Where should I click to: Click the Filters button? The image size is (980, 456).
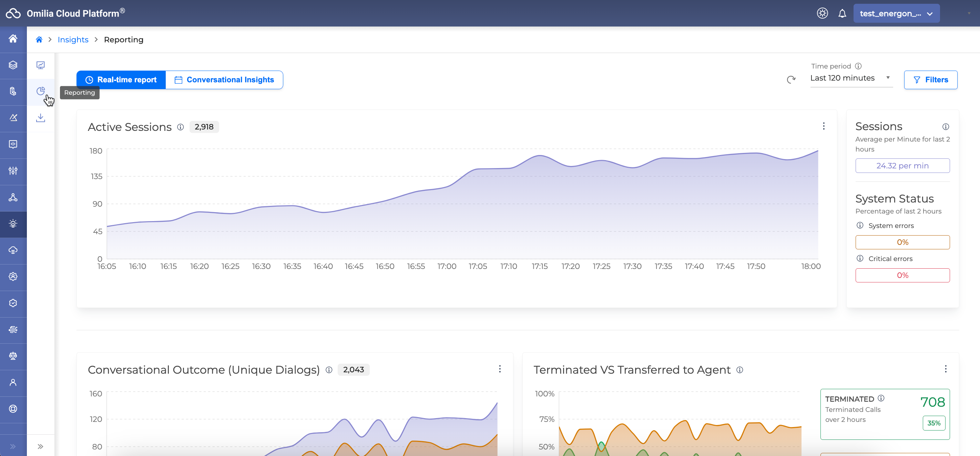(930, 80)
